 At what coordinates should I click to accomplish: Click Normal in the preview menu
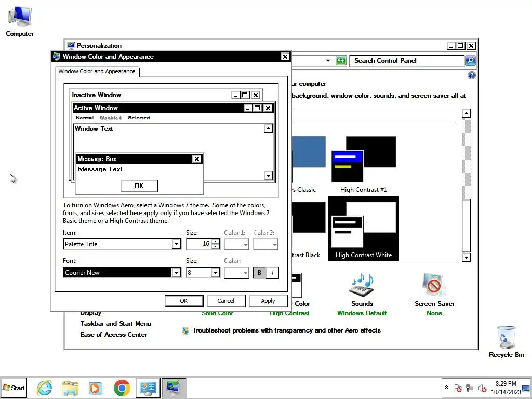[x=85, y=118]
